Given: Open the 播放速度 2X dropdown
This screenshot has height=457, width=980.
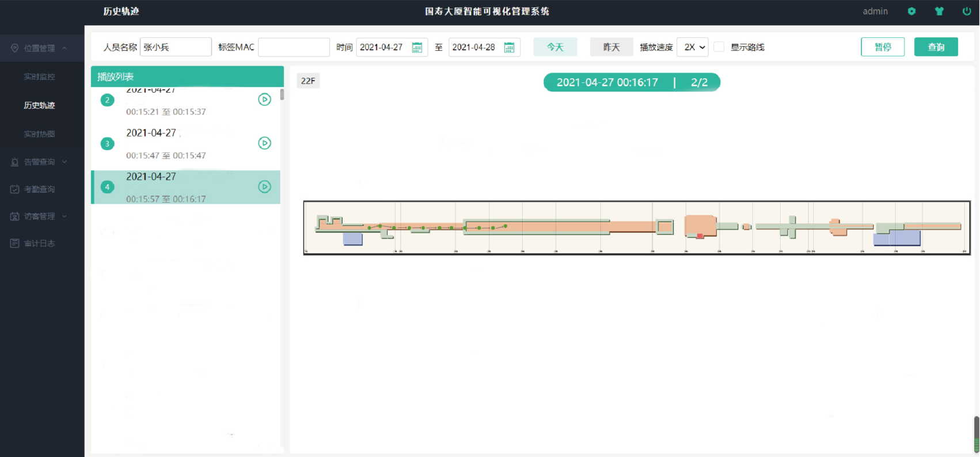Looking at the screenshot, I should (x=693, y=47).
